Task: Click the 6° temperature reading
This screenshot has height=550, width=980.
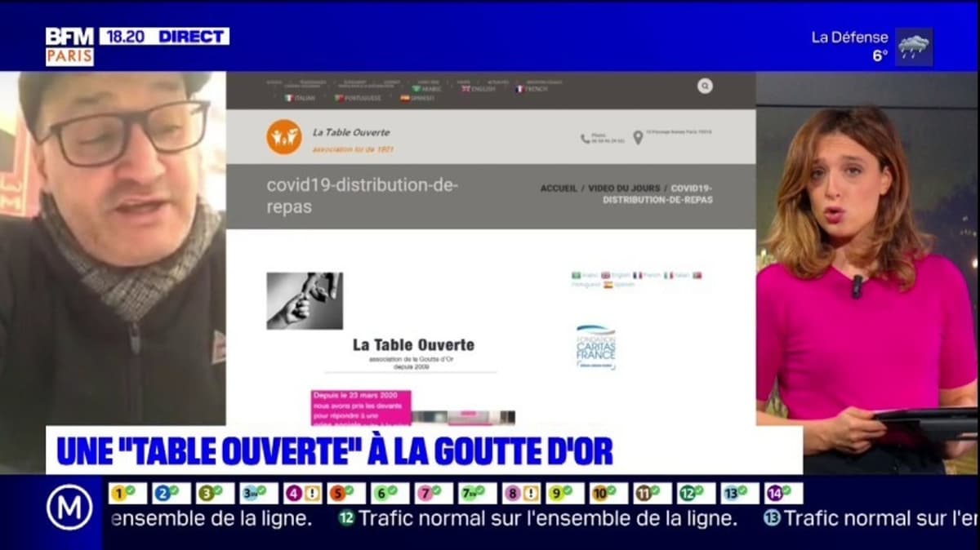Action: point(880,56)
